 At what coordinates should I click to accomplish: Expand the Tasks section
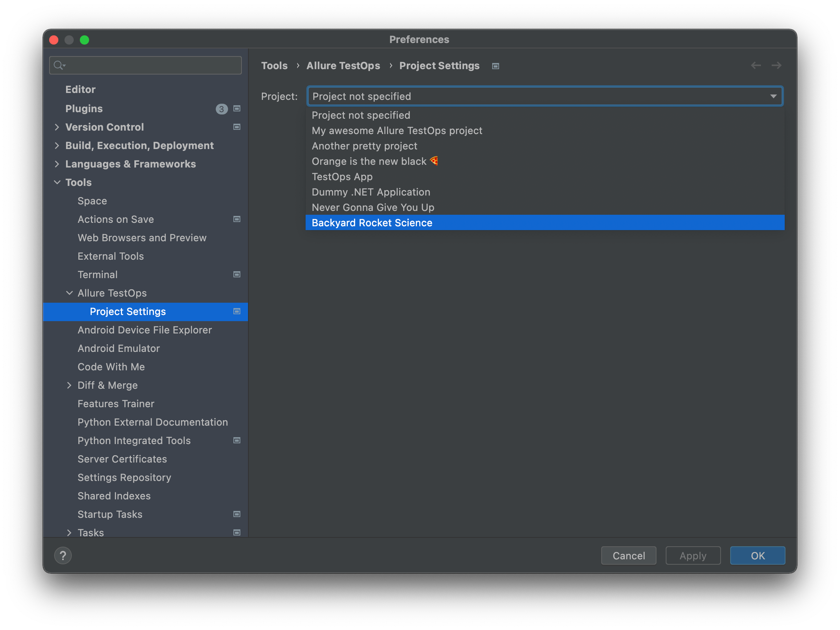pos(69,532)
